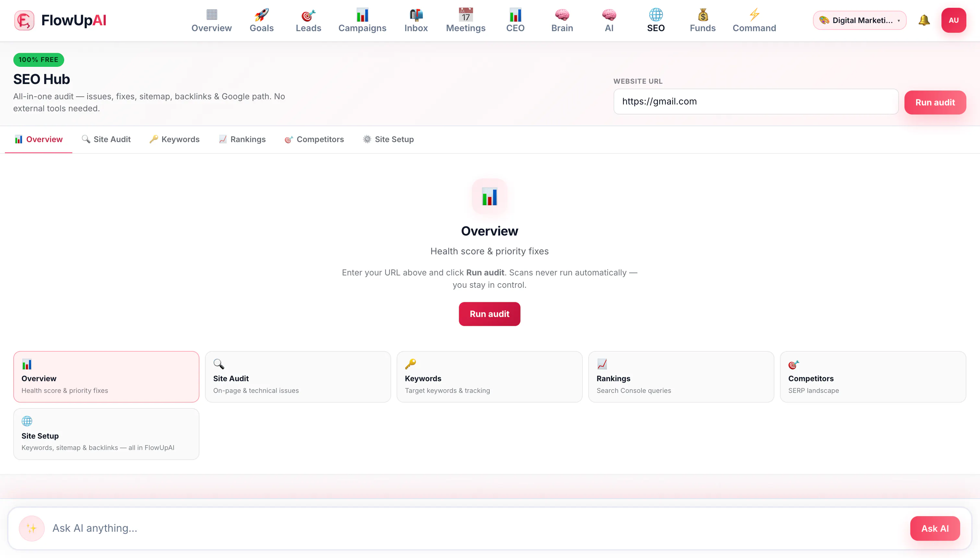This screenshot has height=558, width=980.
Task: Switch to the Site Setup tab
Action: pyautogui.click(x=388, y=139)
